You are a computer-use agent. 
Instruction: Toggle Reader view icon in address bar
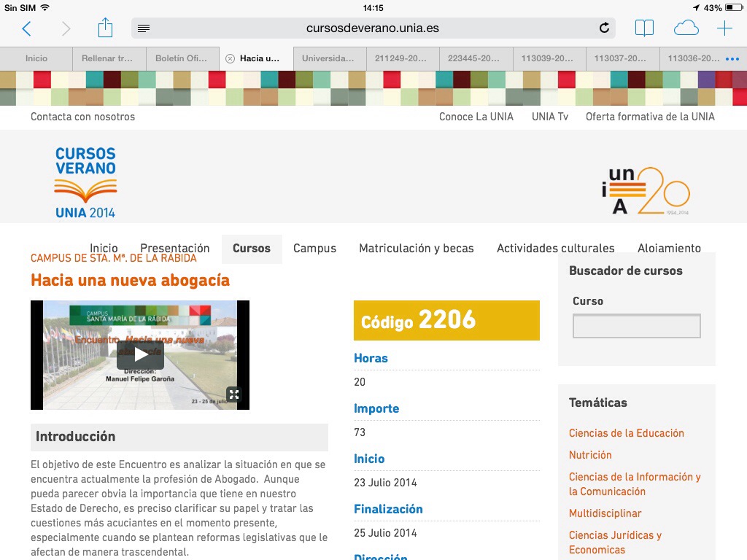144,28
